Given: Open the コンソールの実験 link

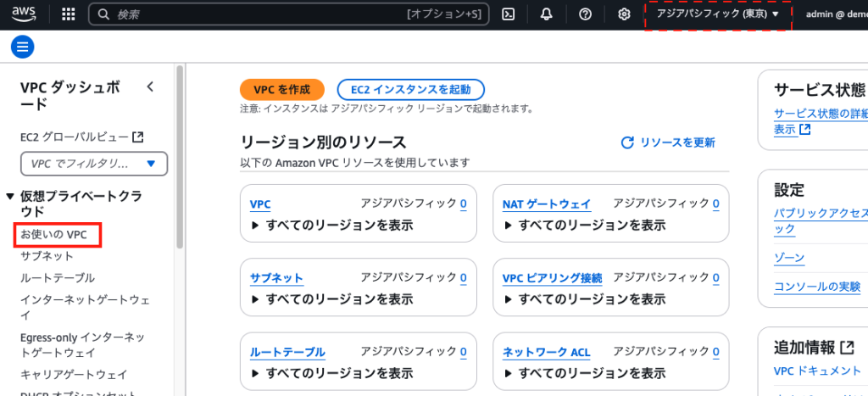Looking at the screenshot, I should tap(817, 287).
